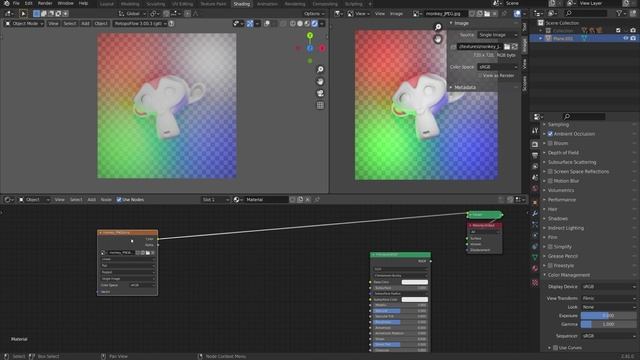Screen dimensions: 640x360
Task: Enable the Freestyle checkbox
Action: tap(550, 265)
